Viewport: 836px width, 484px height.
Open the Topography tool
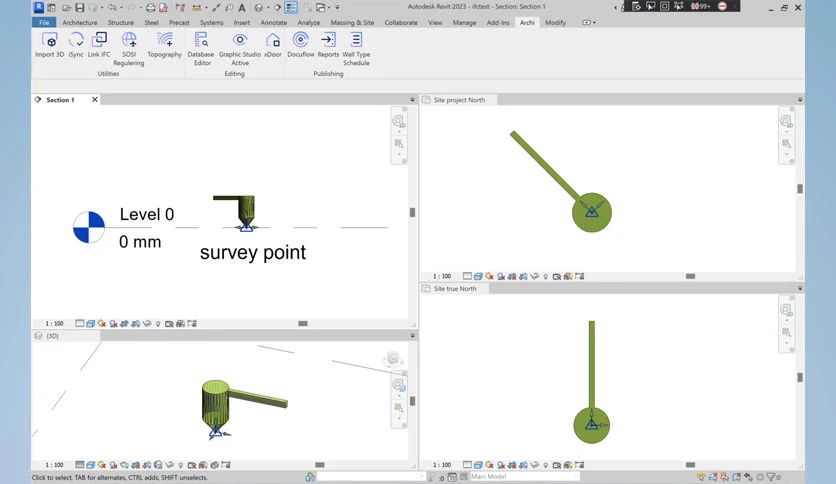(x=164, y=45)
